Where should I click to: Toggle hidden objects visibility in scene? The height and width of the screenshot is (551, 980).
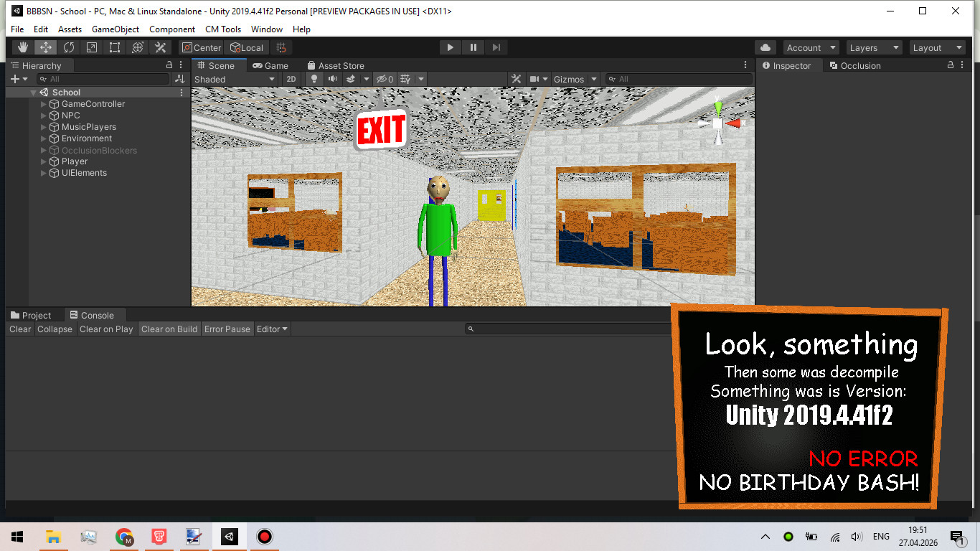[385, 79]
